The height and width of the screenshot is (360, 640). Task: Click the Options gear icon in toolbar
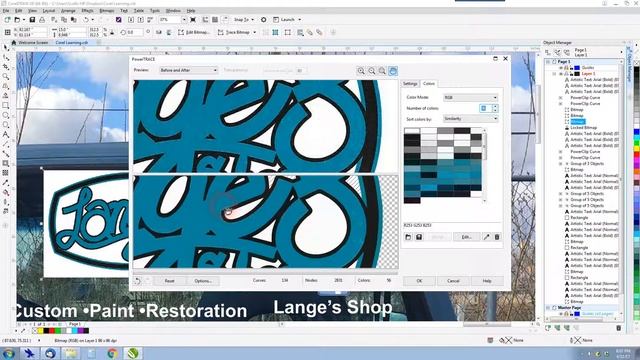pyautogui.click(x=264, y=20)
